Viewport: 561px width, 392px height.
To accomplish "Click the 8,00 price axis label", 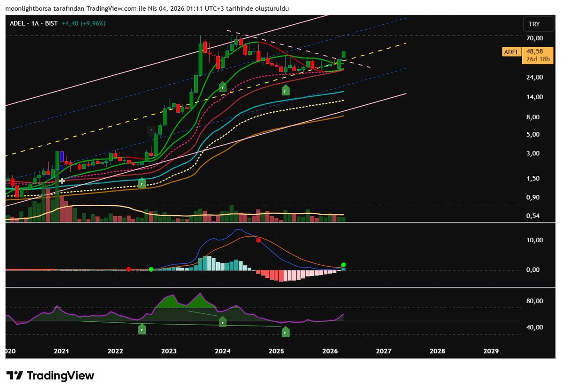I will click(533, 117).
